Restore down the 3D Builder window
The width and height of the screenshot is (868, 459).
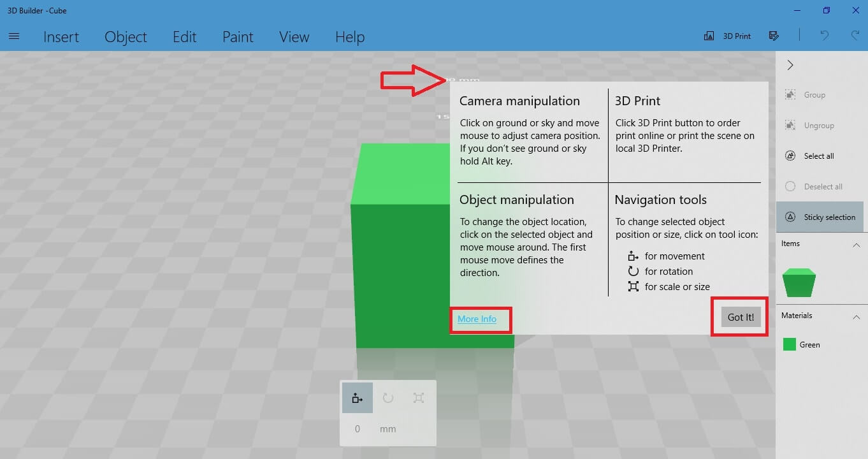pyautogui.click(x=827, y=10)
